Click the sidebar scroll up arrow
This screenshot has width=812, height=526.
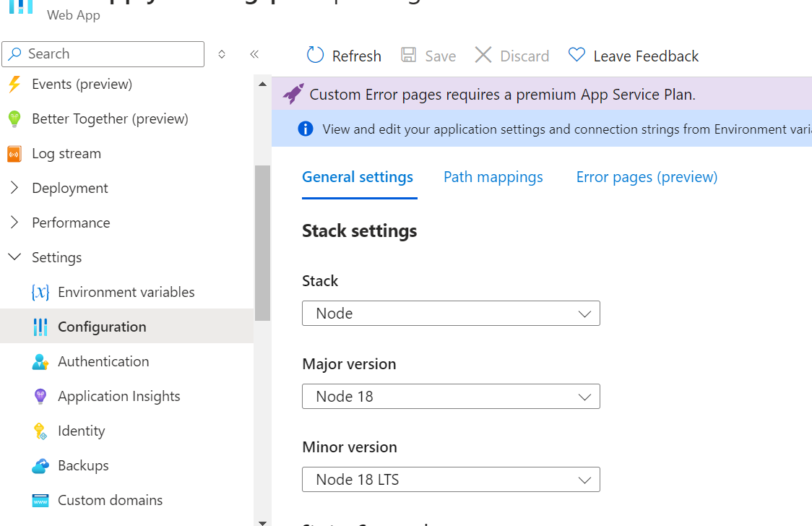point(262,84)
